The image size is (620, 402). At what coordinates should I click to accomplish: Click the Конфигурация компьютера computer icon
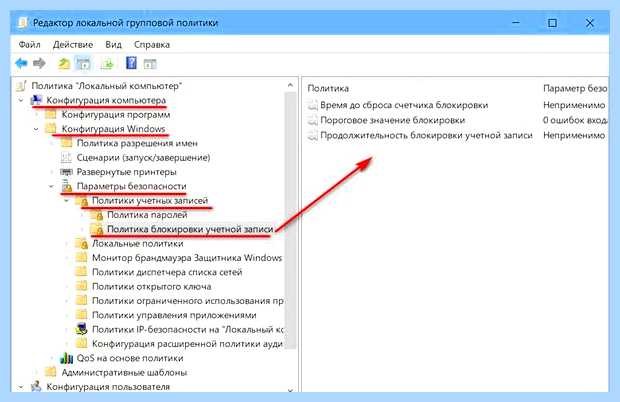coord(36,100)
